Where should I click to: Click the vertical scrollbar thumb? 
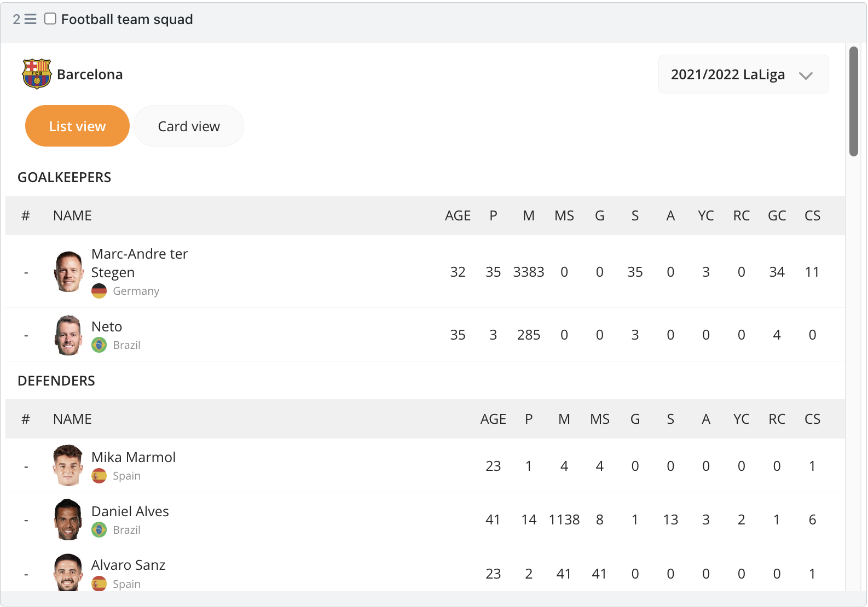coord(854,101)
